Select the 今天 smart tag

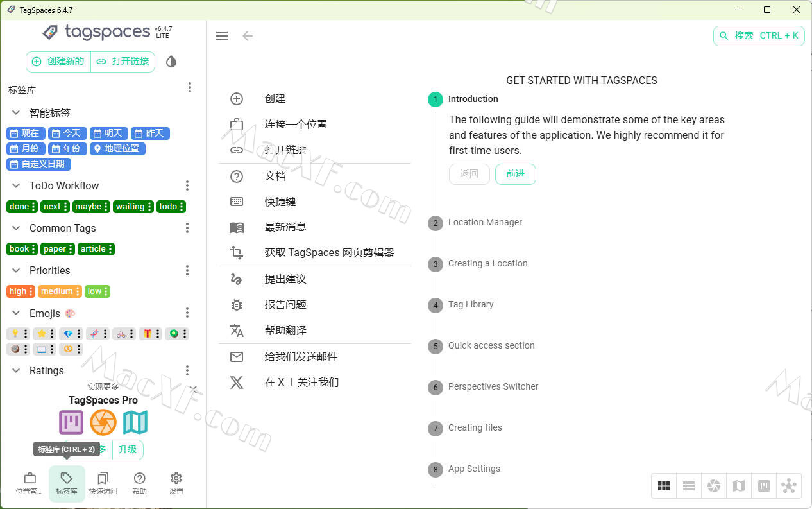pos(67,134)
